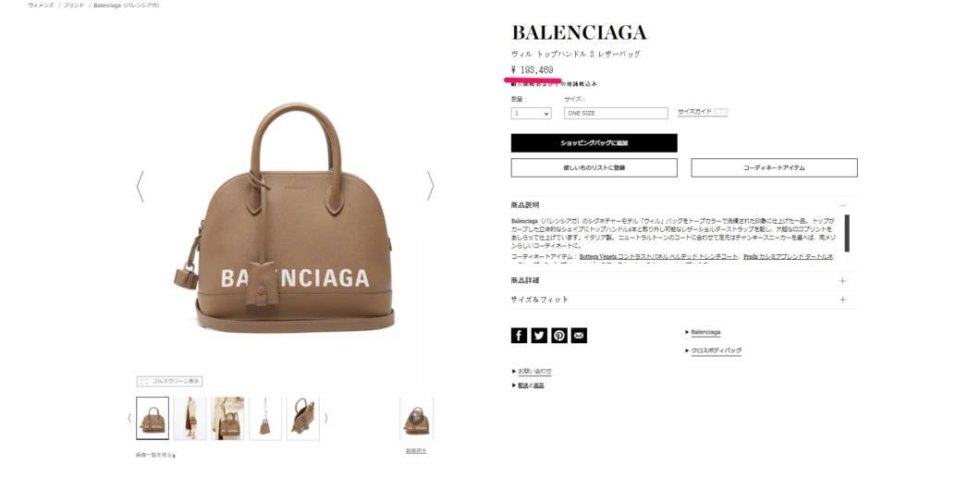Screen dimensions: 980x478
Task: Open quantity dropdown showing 1
Action: [x=532, y=114]
